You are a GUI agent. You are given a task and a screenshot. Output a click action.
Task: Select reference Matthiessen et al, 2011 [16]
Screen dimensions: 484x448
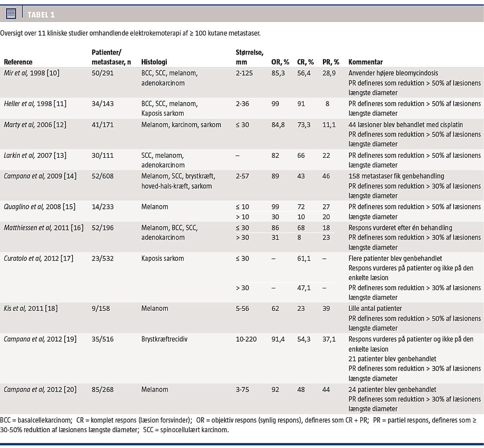pyautogui.click(x=44, y=228)
